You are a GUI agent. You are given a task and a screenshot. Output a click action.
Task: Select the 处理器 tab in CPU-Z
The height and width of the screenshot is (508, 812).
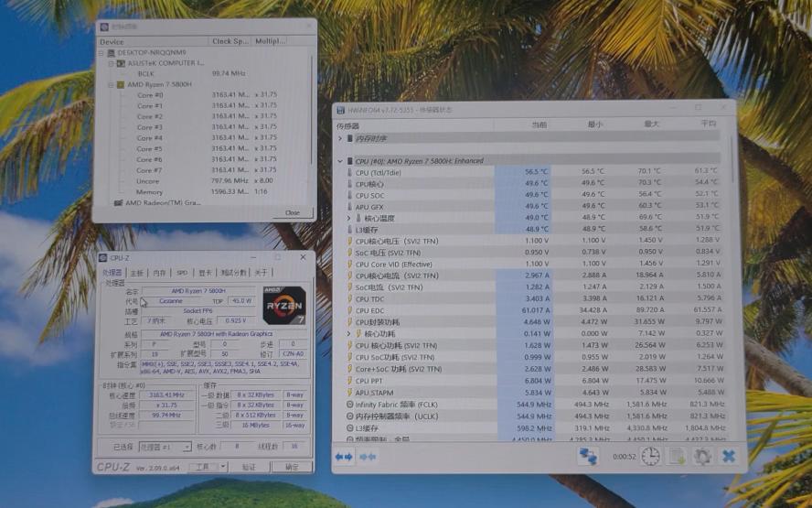pyautogui.click(x=112, y=273)
